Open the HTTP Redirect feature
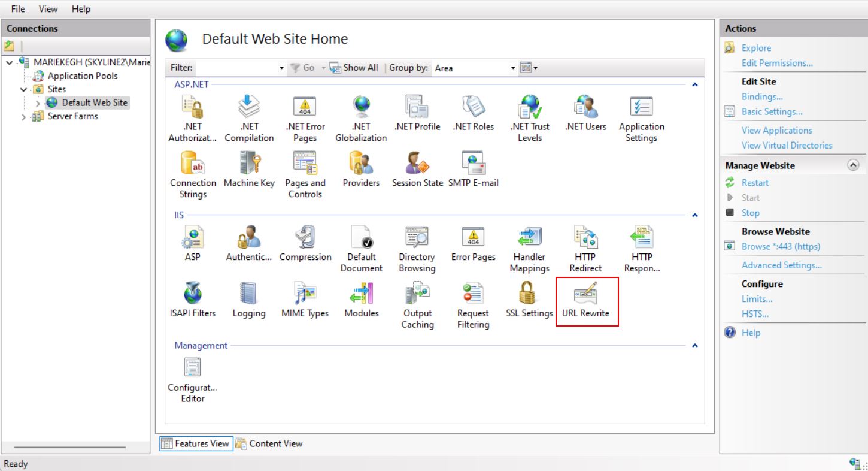Viewport: 868px width, 471px height. [x=585, y=249]
